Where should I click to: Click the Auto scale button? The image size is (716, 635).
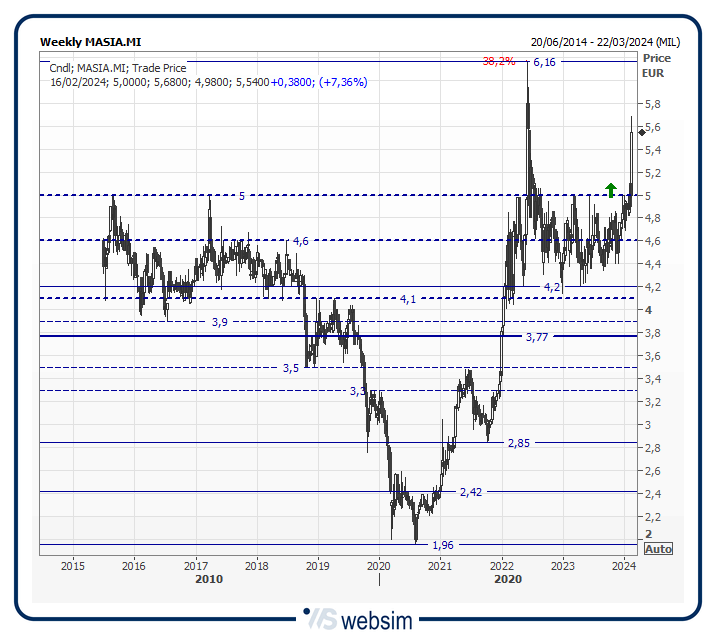point(658,549)
